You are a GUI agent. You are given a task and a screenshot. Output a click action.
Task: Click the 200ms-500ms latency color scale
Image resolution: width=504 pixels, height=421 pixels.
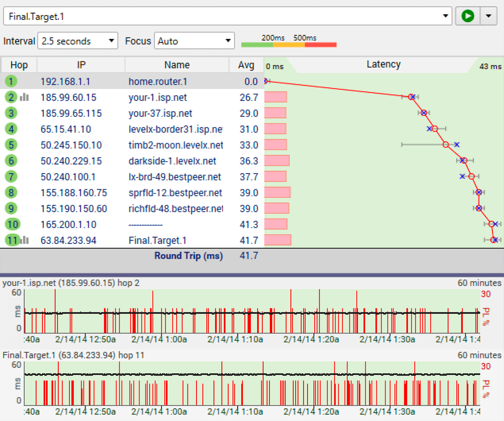point(290,45)
